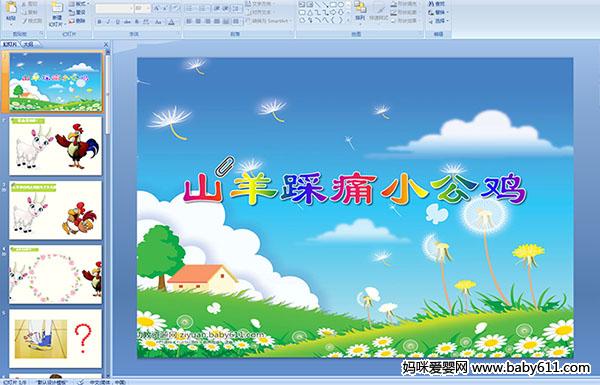Image resolution: width=600 pixels, height=385 pixels.
Task: Select the oval shape in shapes gallery
Action: coord(340,5)
